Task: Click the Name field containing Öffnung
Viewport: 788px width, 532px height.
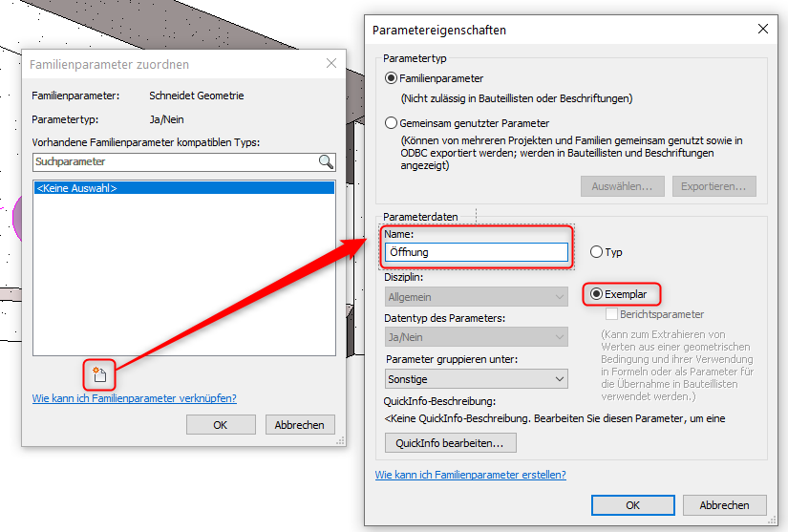Action: (476, 252)
